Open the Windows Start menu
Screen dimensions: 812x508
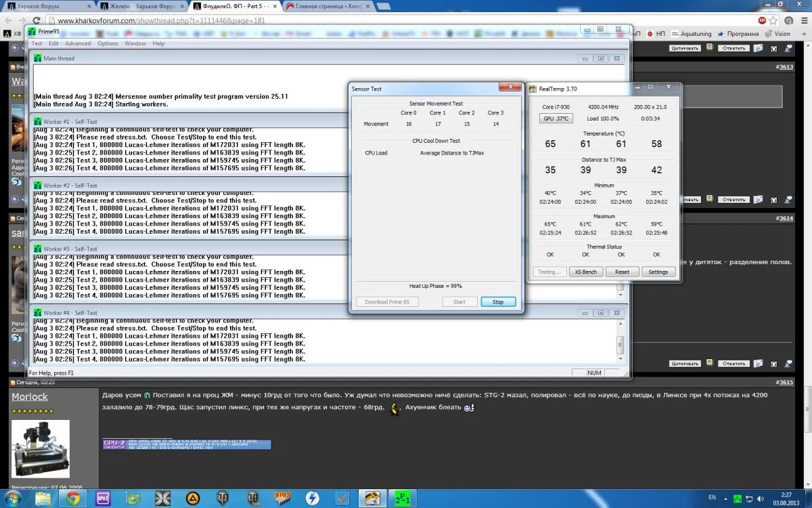tap(13, 499)
